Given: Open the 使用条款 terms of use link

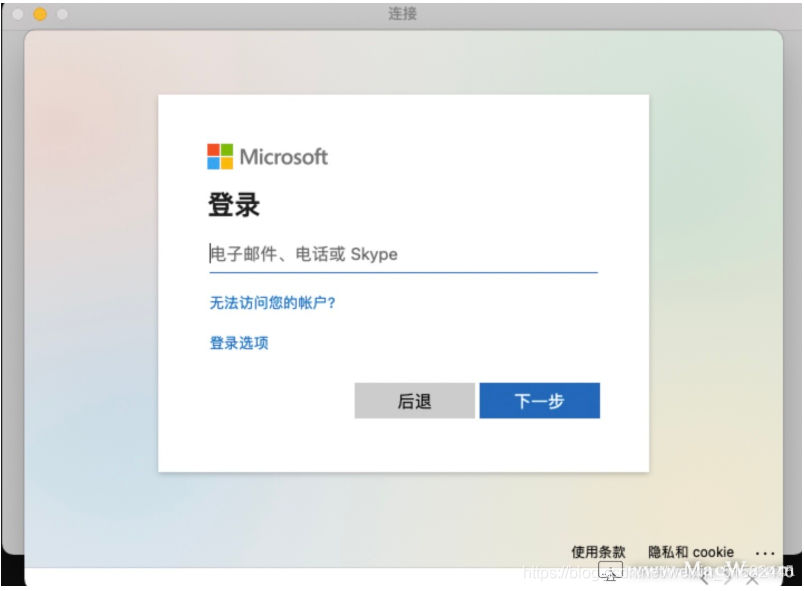Looking at the screenshot, I should [x=598, y=552].
